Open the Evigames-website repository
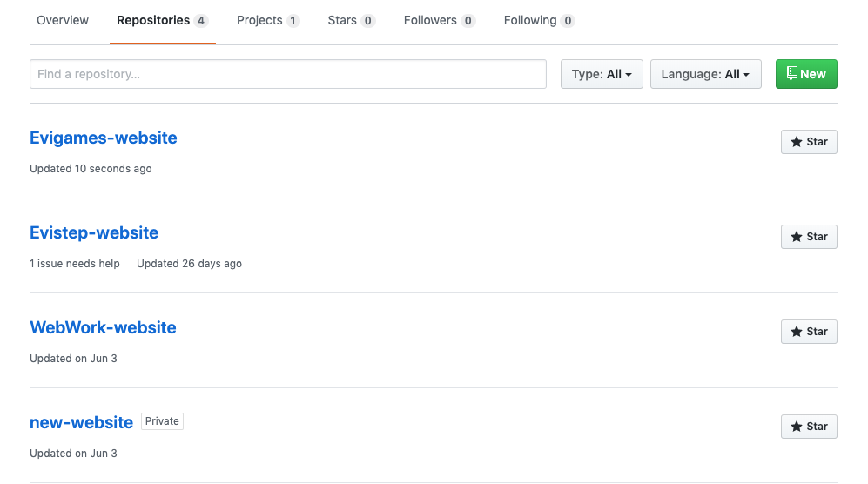 tap(104, 138)
